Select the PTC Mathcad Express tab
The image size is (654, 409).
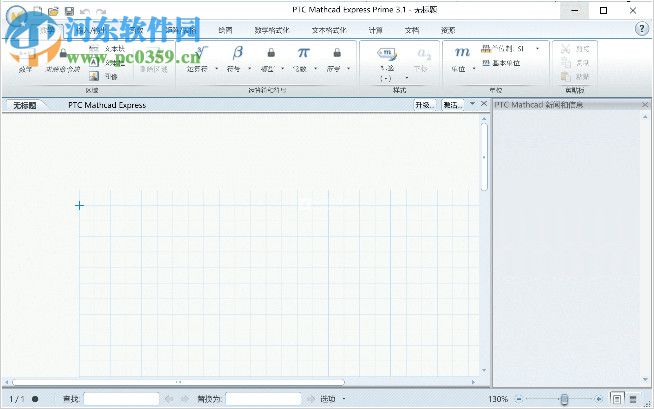pos(107,105)
